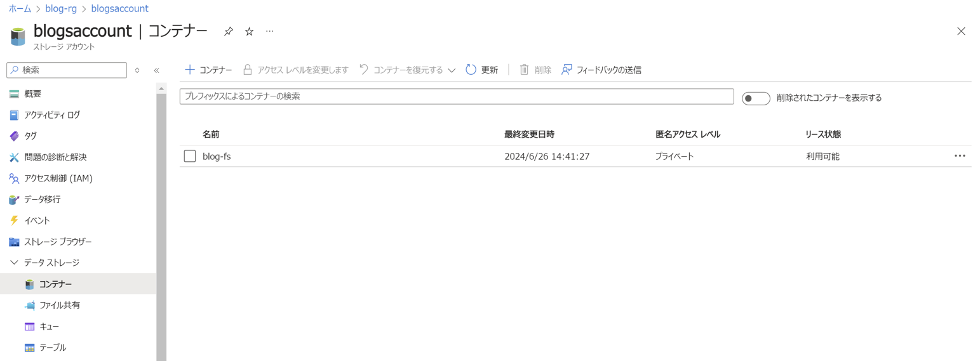Click リース状態 column header
The width and height of the screenshot is (980, 361).
coord(823,135)
